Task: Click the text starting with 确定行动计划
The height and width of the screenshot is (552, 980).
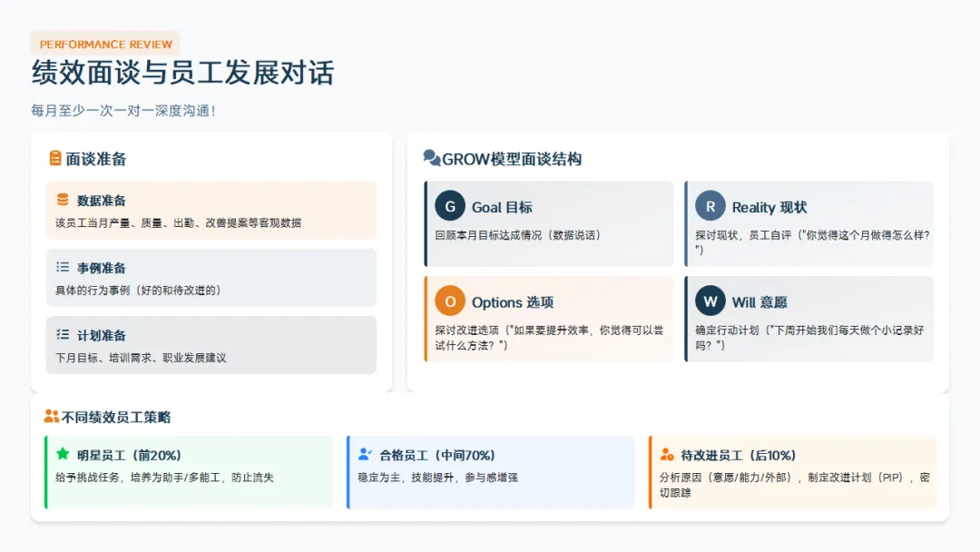Action: pyautogui.click(x=809, y=338)
